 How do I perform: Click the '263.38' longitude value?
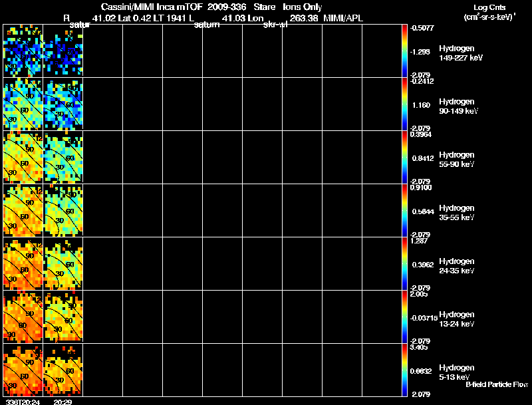click(304, 19)
